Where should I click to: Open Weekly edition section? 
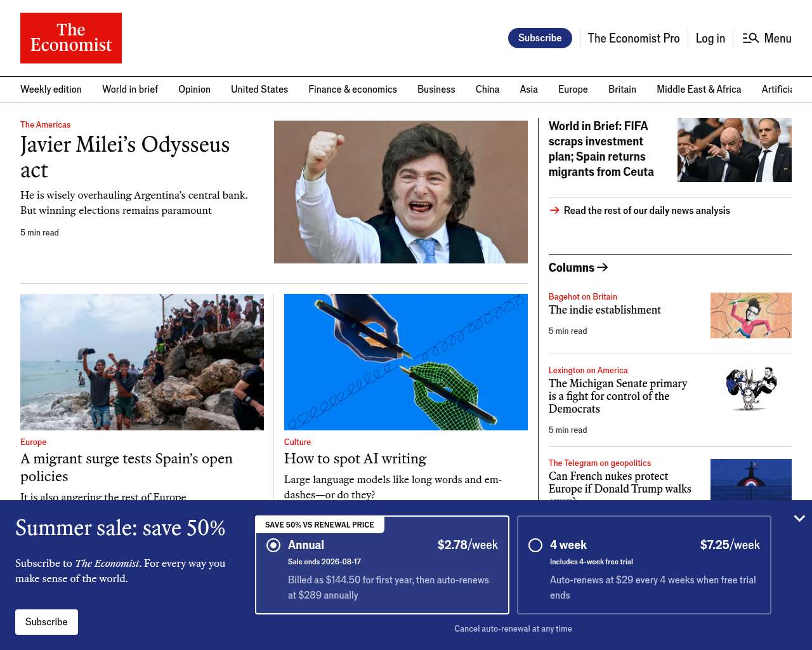[x=51, y=90]
